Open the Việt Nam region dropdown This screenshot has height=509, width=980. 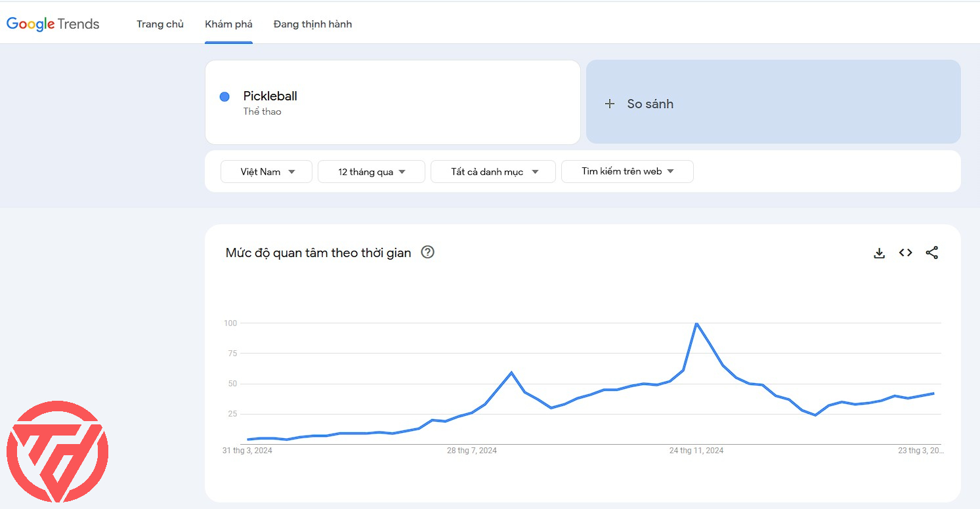266,172
